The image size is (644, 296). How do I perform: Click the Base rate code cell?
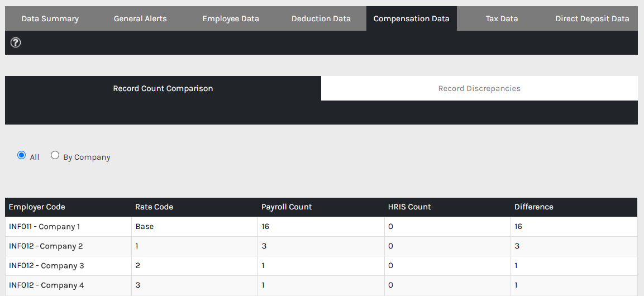pyautogui.click(x=195, y=227)
